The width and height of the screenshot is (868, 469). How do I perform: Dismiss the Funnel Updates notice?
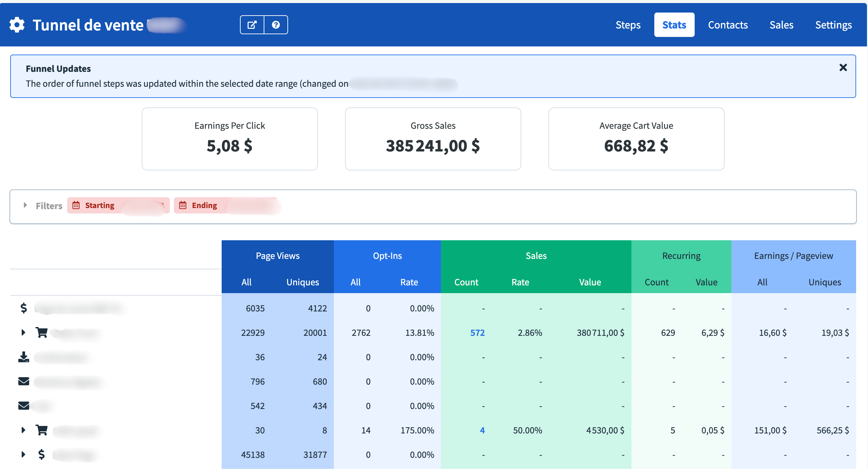pyautogui.click(x=843, y=67)
